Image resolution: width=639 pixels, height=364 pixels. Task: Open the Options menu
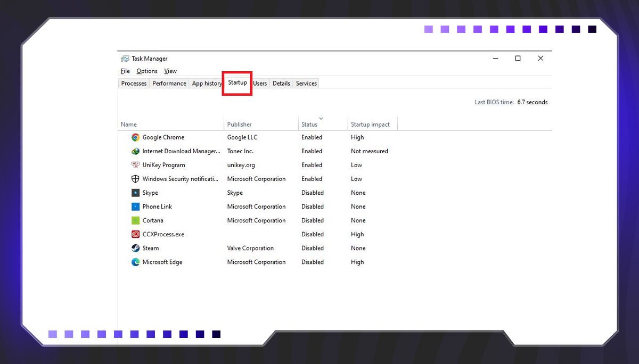click(147, 71)
